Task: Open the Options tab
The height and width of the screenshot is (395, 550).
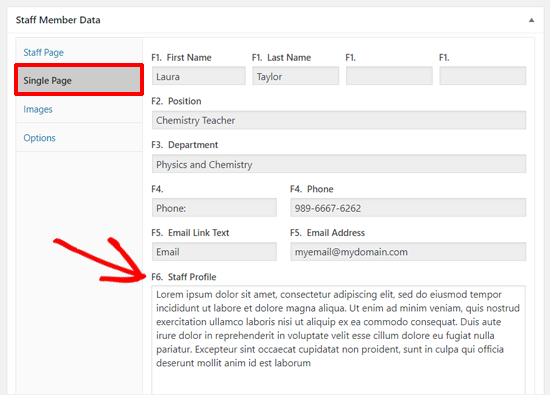Action: click(x=39, y=138)
